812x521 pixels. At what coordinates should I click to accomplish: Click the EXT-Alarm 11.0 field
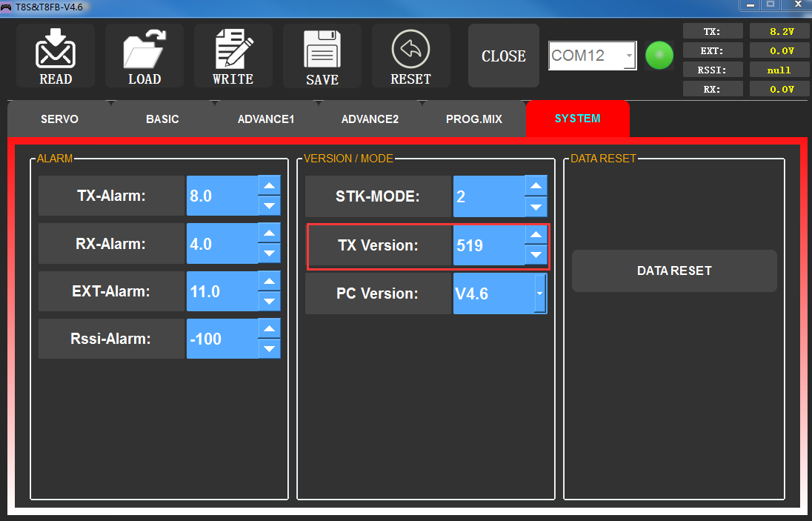click(x=222, y=291)
